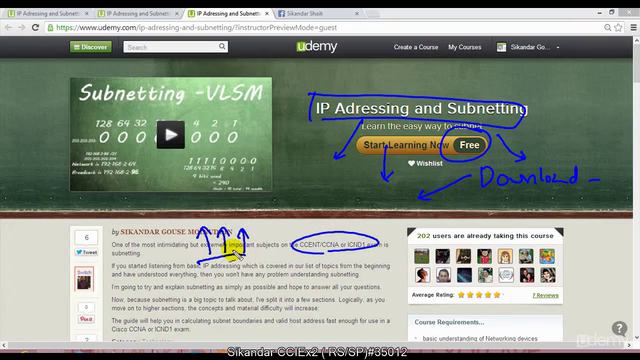640x360 pixels.
Task: Click the Course Requirements heading
Action: 449,322
